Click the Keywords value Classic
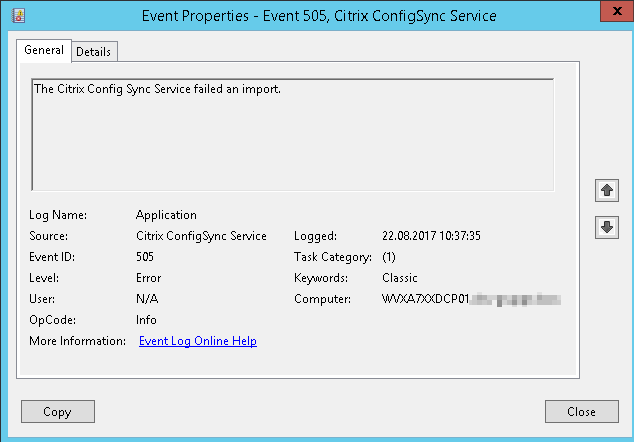The width and height of the screenshot is (634, 442). point(400,278)
